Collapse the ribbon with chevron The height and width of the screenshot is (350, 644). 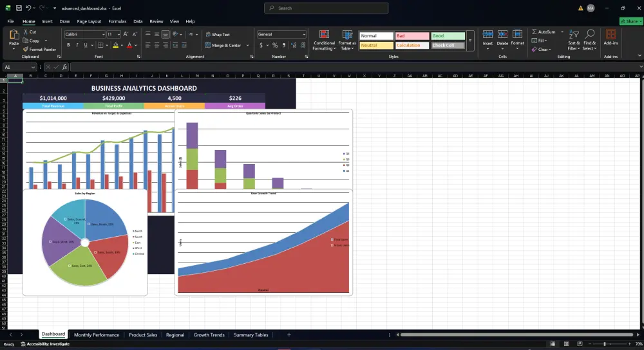[639, 56]
